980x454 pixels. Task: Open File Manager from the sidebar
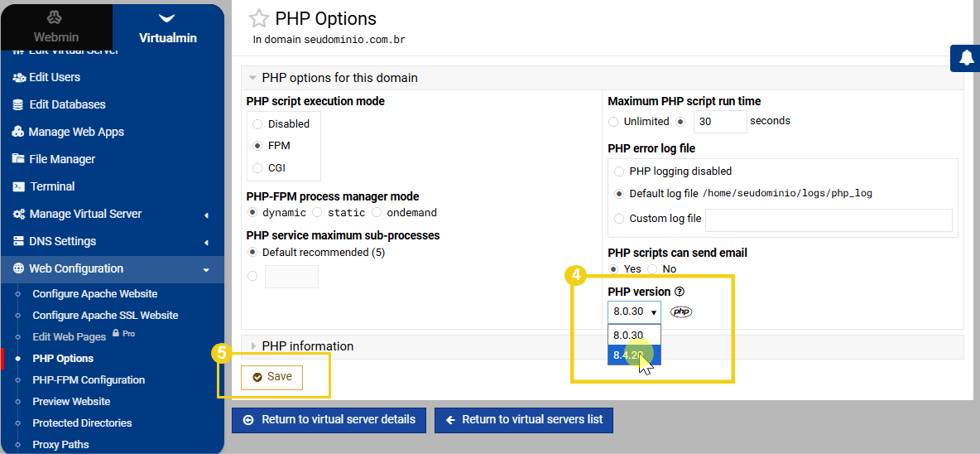click(62, 159)
